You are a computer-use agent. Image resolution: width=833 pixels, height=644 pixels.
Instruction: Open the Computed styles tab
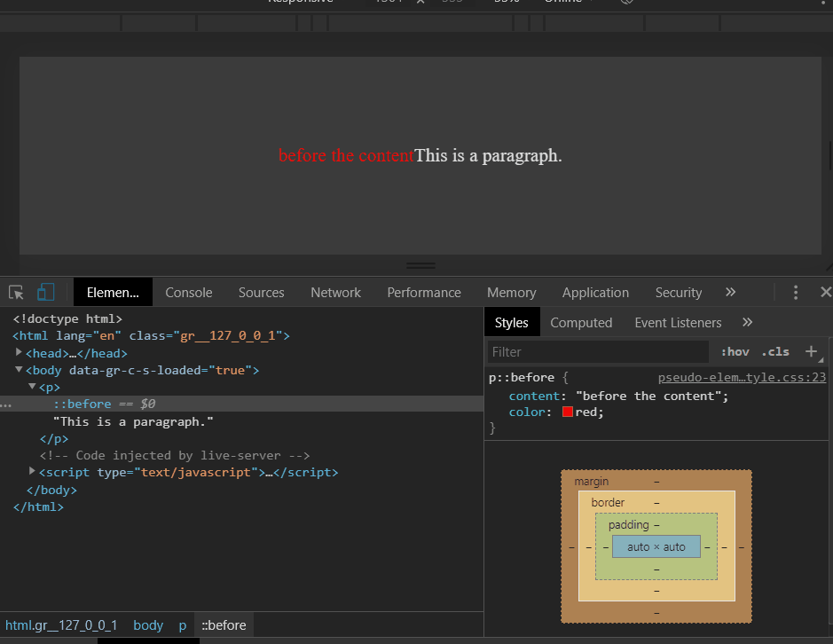coord(581,322)
